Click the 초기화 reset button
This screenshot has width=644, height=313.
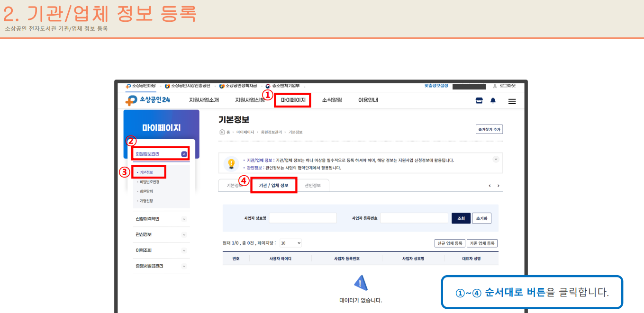(x=482, y=218)
